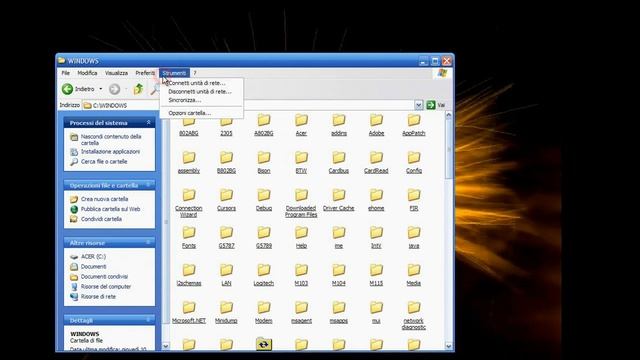Select the Help folder icon
Screen dimensions: 640x360
[301, 232]
